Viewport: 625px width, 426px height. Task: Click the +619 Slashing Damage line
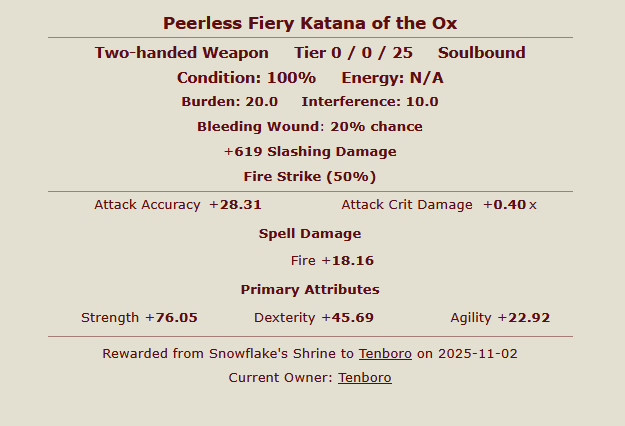coord(310,152)
